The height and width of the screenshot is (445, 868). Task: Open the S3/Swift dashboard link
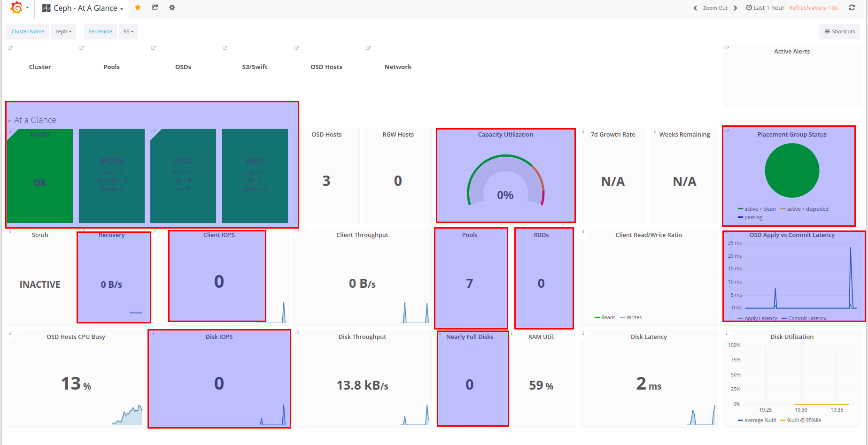click(255, 67)
